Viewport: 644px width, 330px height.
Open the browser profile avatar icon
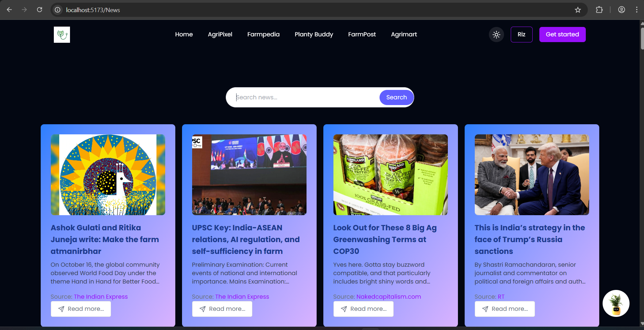pos(621,10)
